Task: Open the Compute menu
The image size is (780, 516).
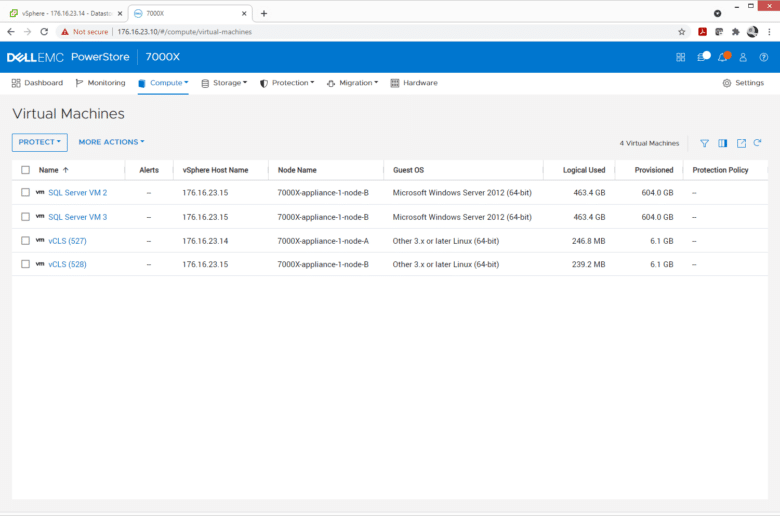Action: click(x=164, y=83)
